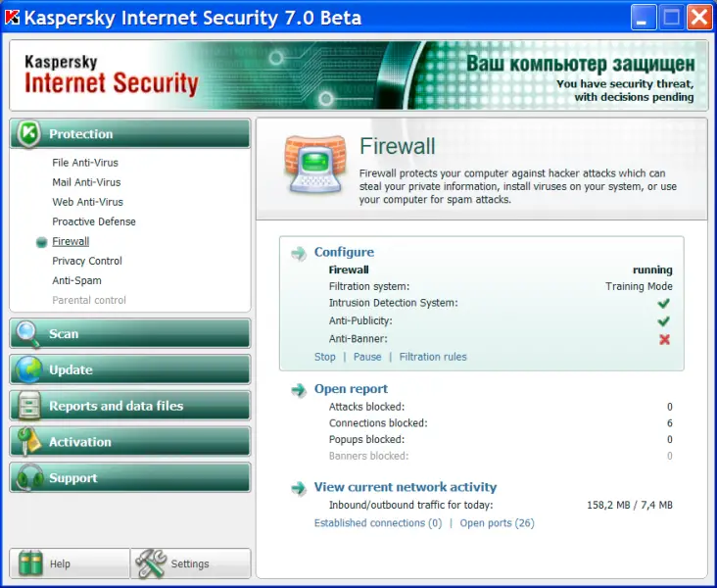The width and height of the screenshot is (717, 588).
Task: Click the green check for Anti-Publicity
Action: 663,320
